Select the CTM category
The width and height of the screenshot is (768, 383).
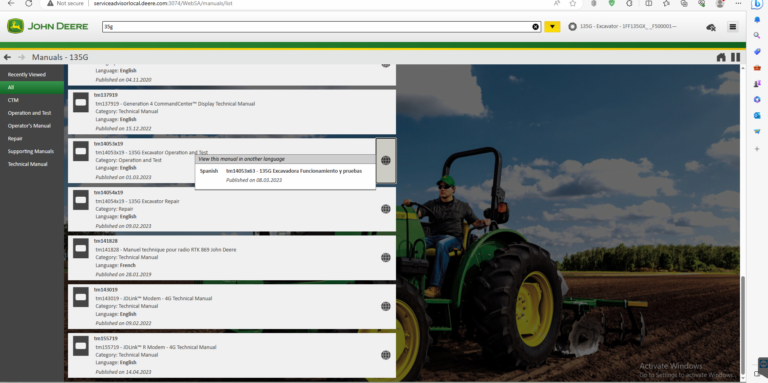click(32, 100)
